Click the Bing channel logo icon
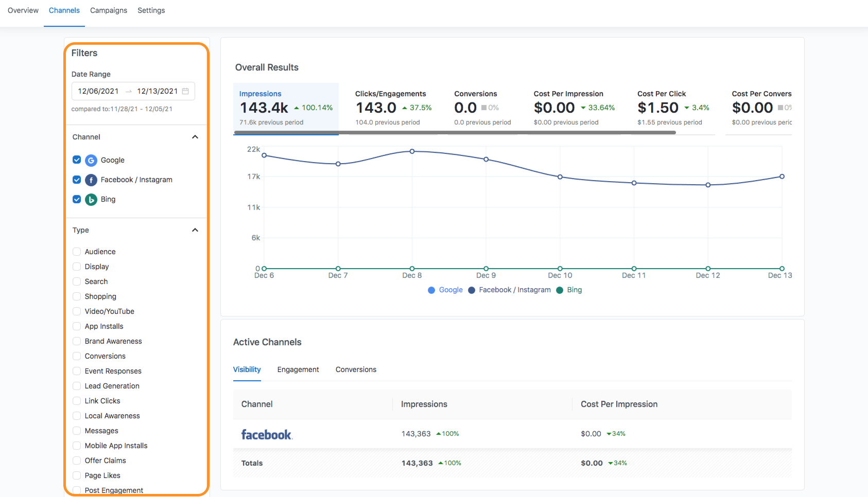The height and width of the screenshot is (497, 868). pos(91,200)
